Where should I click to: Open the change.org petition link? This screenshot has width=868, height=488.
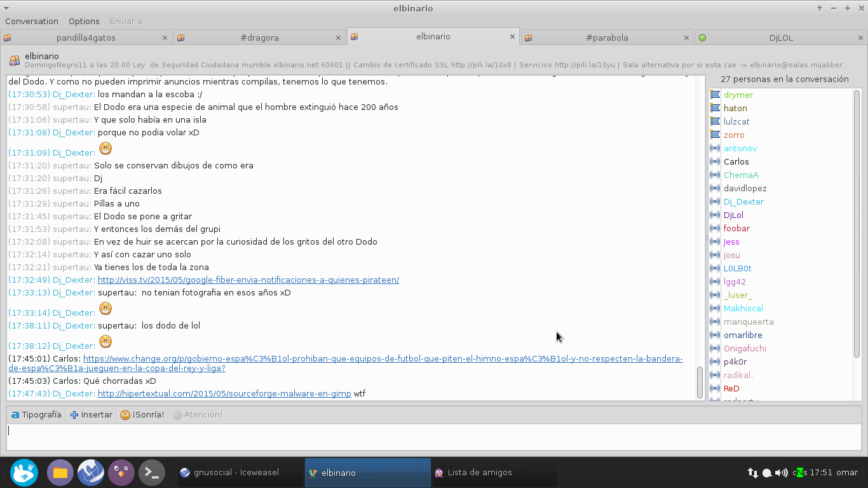(346, 363)
